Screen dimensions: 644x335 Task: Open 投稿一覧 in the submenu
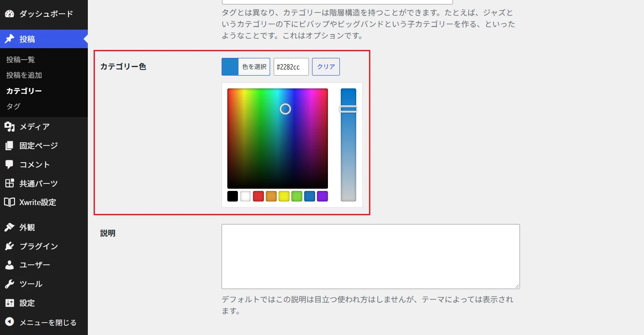coord(21,60)
